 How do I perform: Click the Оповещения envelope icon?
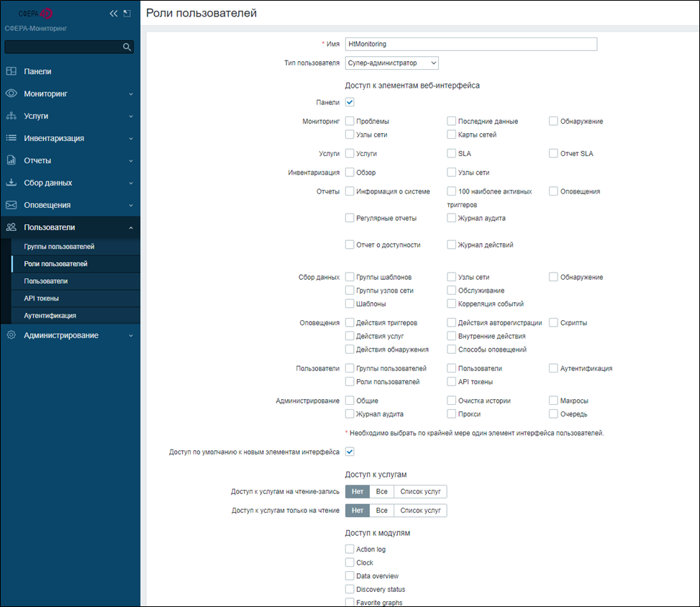[12, 205]
